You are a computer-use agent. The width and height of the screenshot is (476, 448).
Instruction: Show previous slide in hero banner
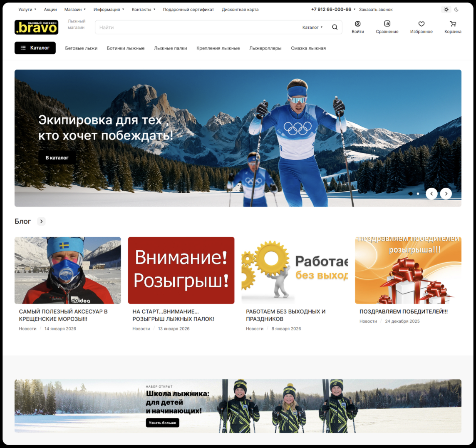431,194
